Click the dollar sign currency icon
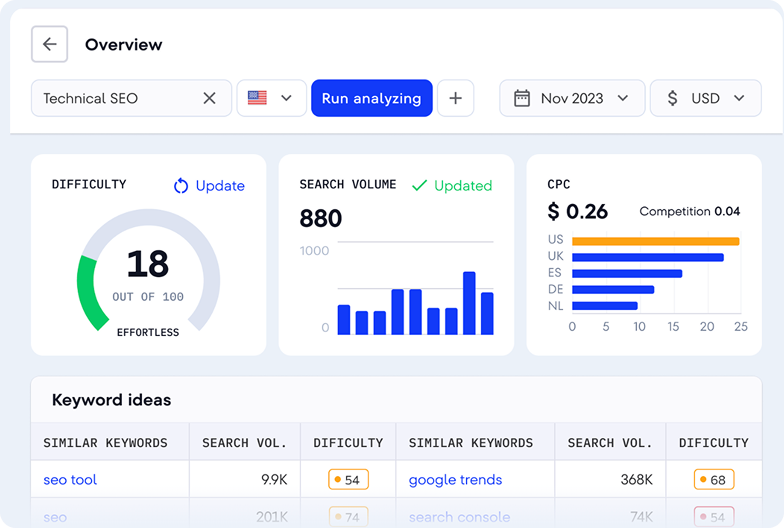 click(x=672, y=98)
